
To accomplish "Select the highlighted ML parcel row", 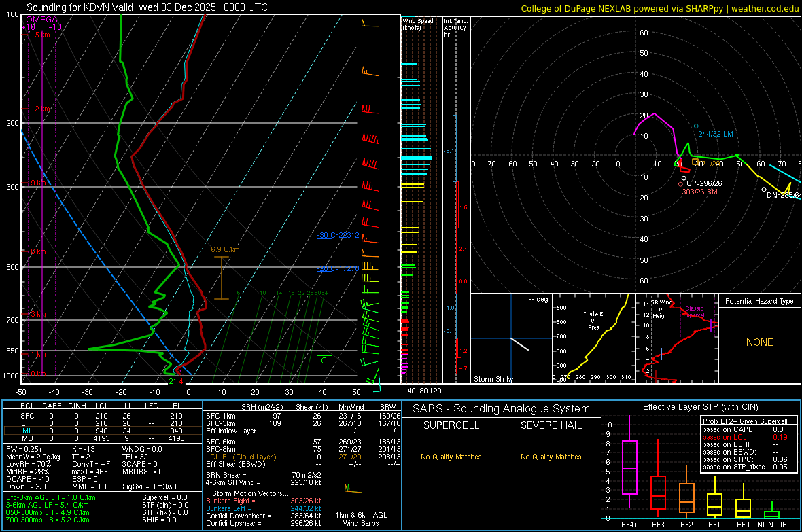I will tap(101, 431).
